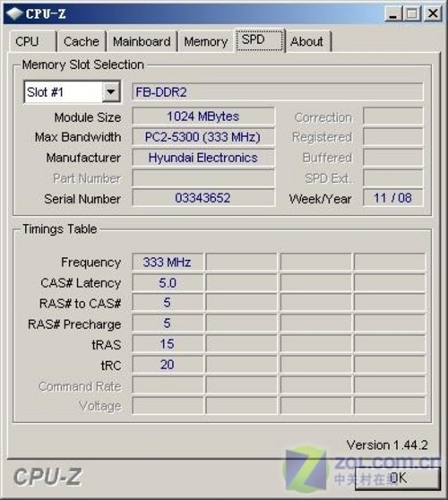Image resolution: width=448 pixels, height=500 pixels.
Task: Click the tRAS row label
Action: [107, 345]
